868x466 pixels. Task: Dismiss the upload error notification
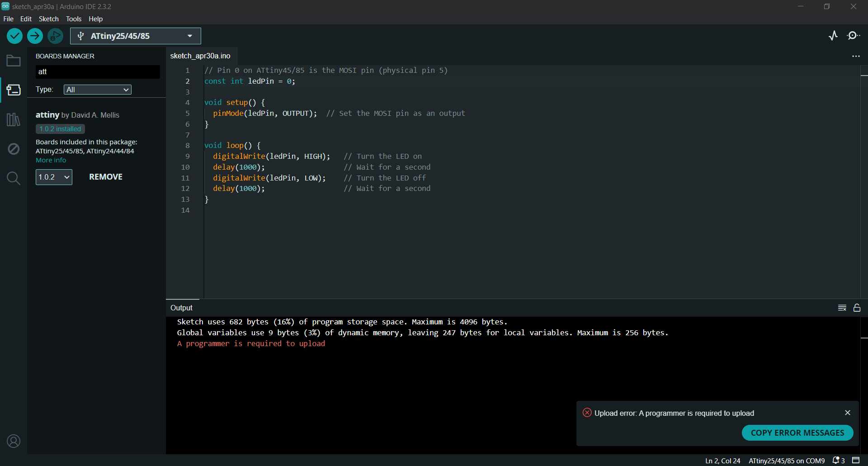[848, 413]
